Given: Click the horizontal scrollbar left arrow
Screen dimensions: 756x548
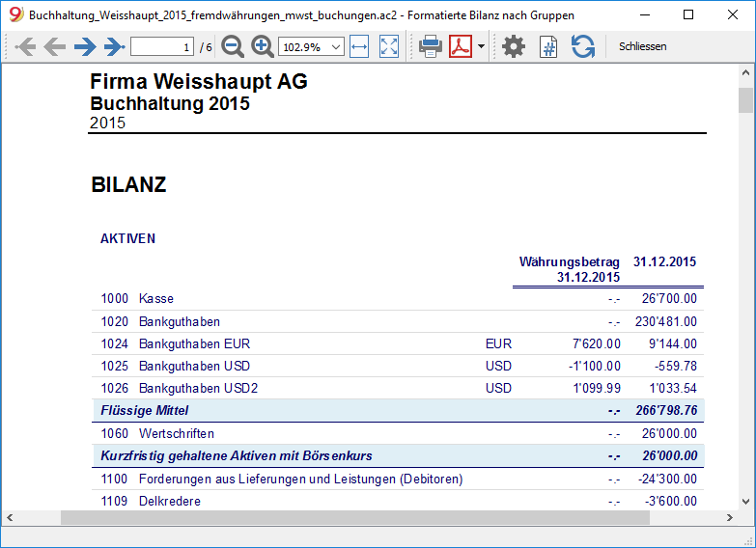Looking at the screenshot, I should point(10,518).
